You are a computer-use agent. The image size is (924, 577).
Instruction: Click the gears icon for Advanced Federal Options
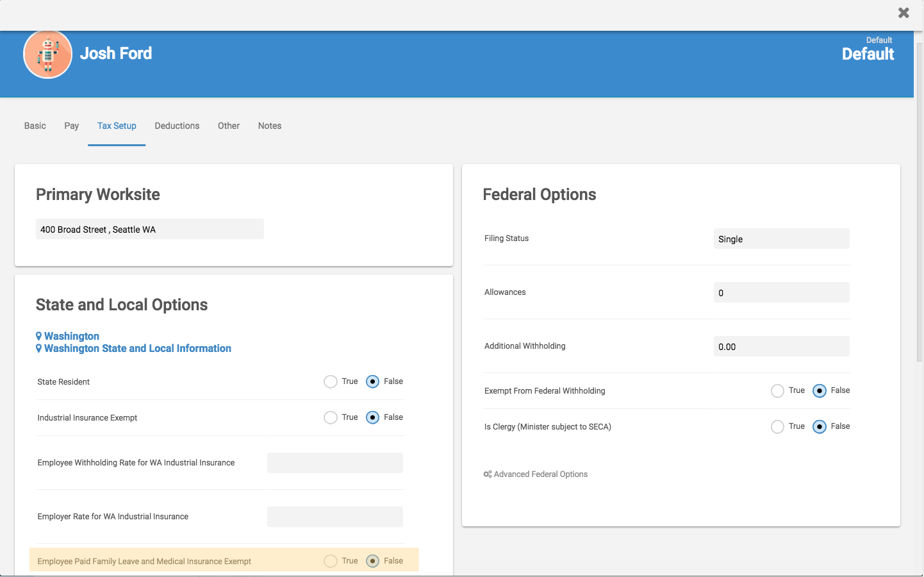pyautogui.click(x=488, y=474)
